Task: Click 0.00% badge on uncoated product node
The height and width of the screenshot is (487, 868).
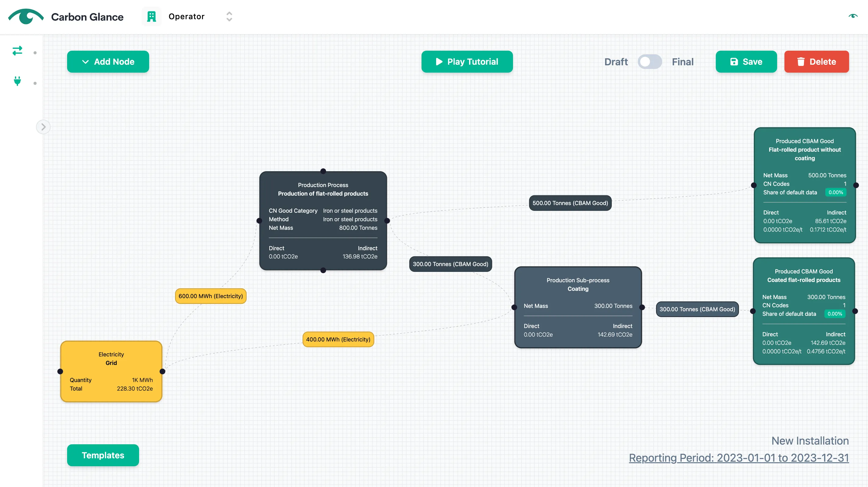Action: [x=836, y=193]
